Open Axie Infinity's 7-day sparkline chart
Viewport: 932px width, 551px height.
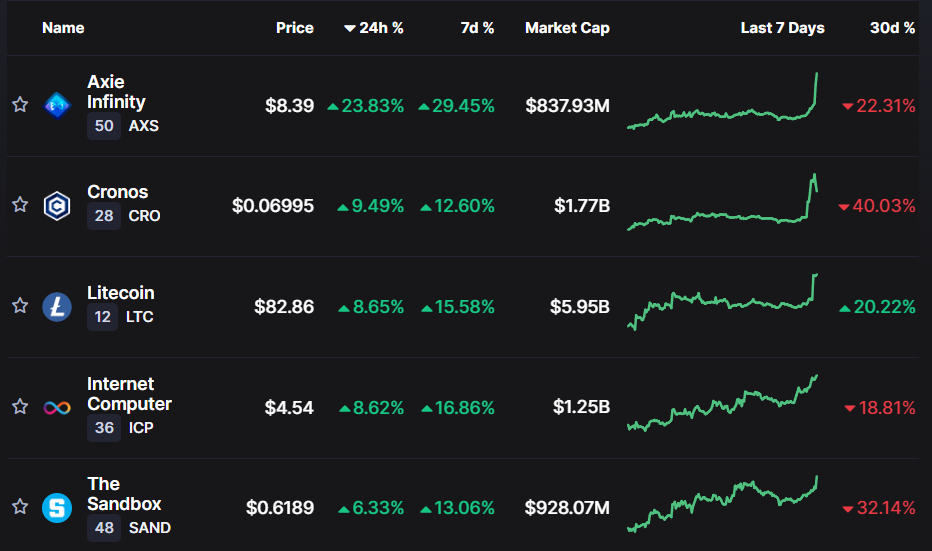click(723, 105)
